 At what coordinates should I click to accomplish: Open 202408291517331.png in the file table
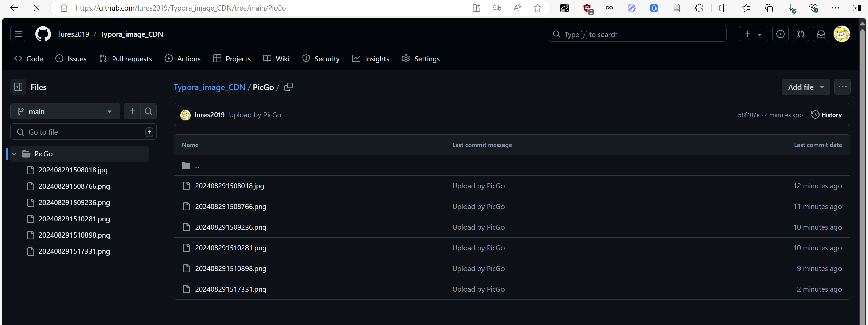tap(231, 289)
